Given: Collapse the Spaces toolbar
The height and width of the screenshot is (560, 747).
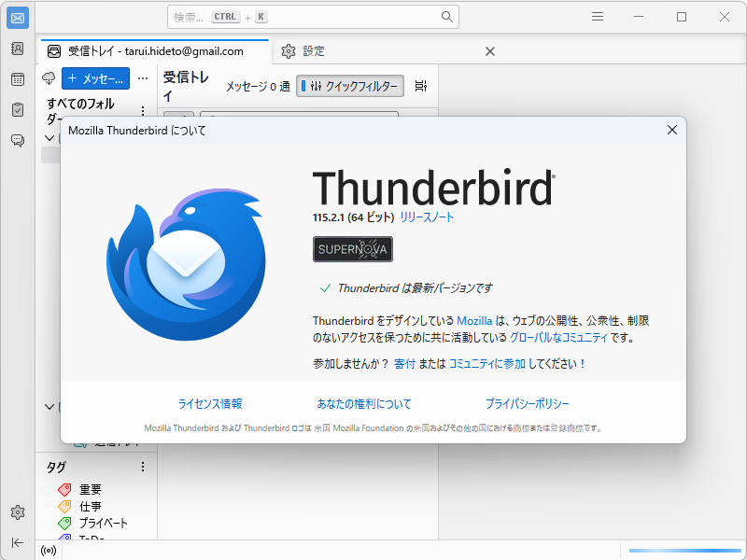Looking at the screenshot, I should point(17,542).
